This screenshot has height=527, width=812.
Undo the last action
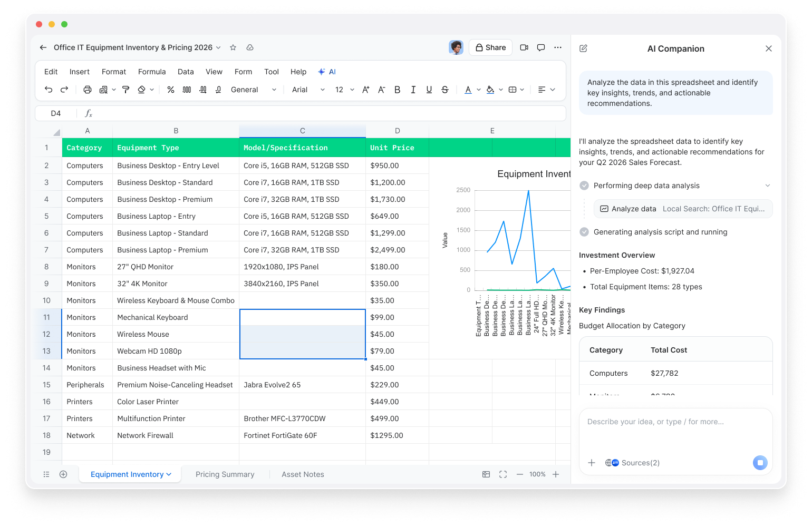coord(48,90)
